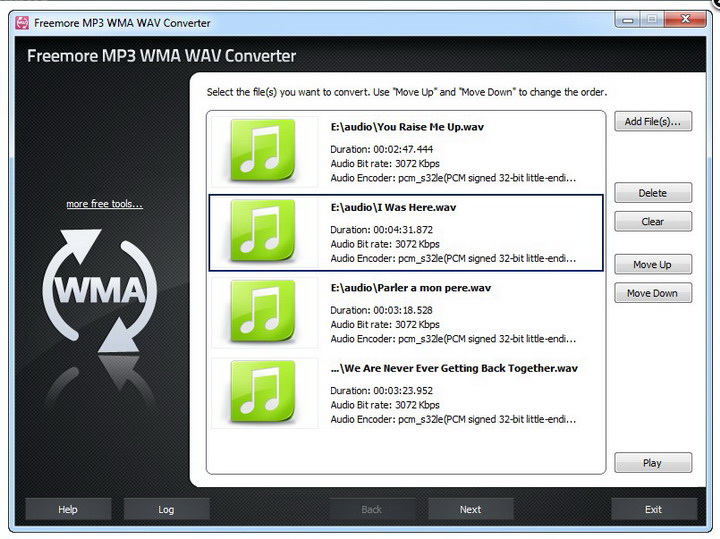The height and width of the screenshot is (539, 720).
Task: Click the music note icon for You Raise Me Up.wav
Action: tap(262, 150)
